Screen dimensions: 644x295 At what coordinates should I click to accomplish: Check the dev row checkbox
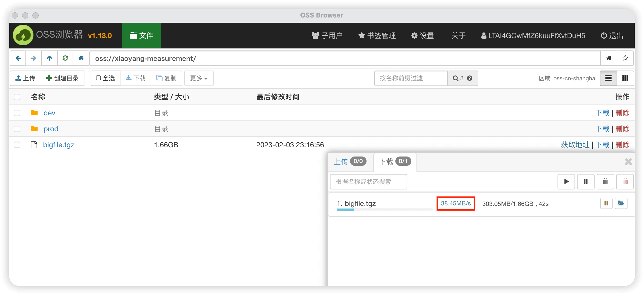(x=17, y=113)
